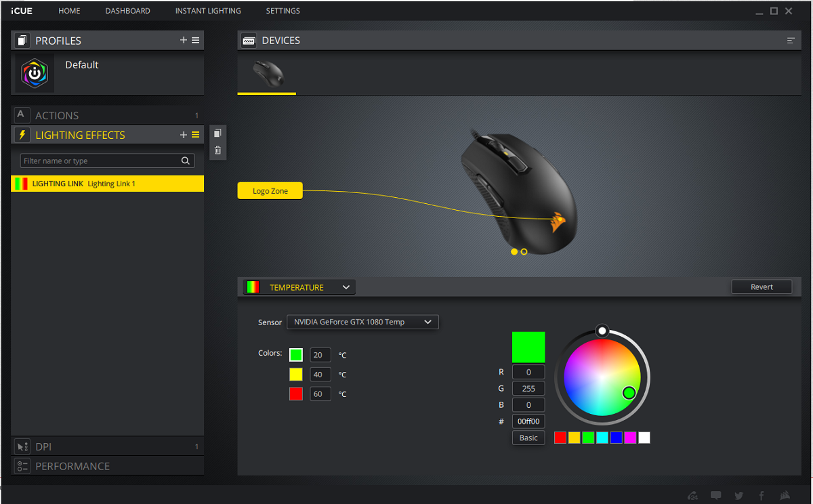Click the Devices keyboard header icon

pos(249,41)
